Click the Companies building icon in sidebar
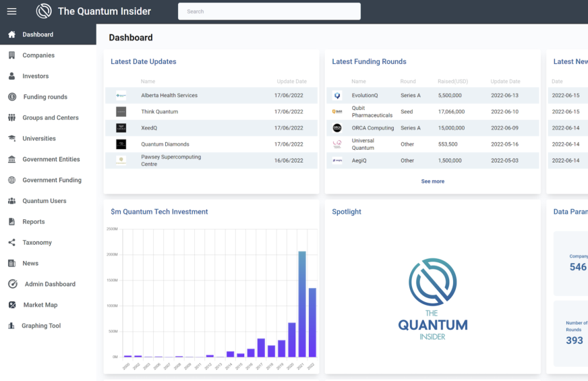 11,55
